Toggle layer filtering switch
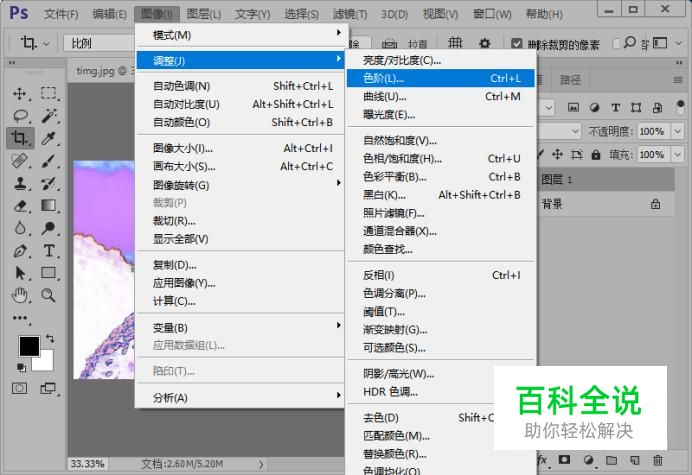 (680, 107)
